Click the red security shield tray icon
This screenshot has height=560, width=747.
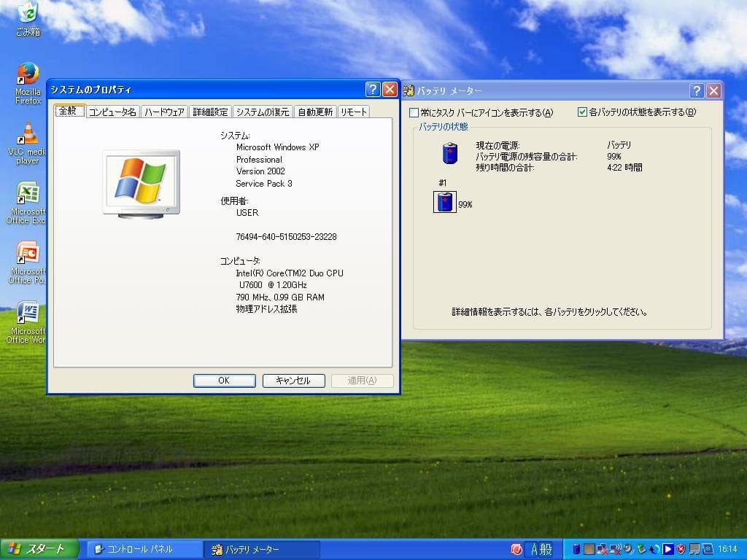coord(681,549)
